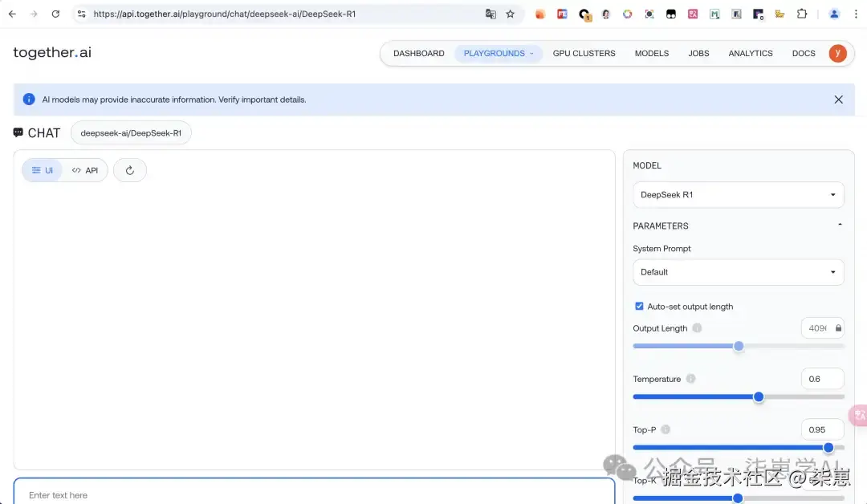Dismiss the AI models inaccuracy banner
The height and width of the screenshot is (504, 867).
pos(838,100)
